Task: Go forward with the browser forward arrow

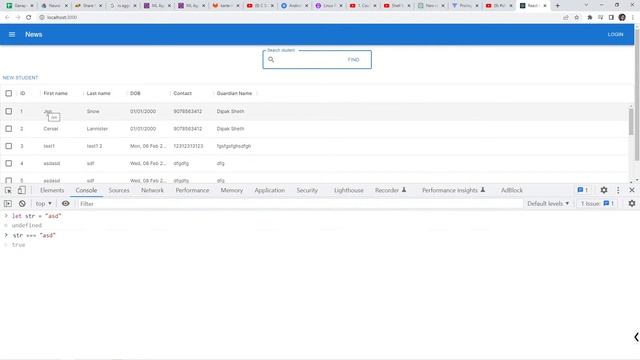Action: pos(18,18)
